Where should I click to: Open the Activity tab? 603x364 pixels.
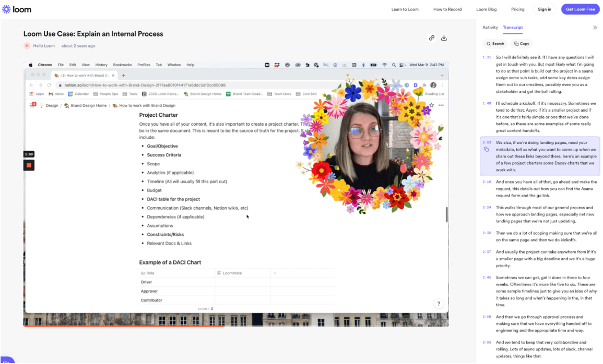pos(490,27)
